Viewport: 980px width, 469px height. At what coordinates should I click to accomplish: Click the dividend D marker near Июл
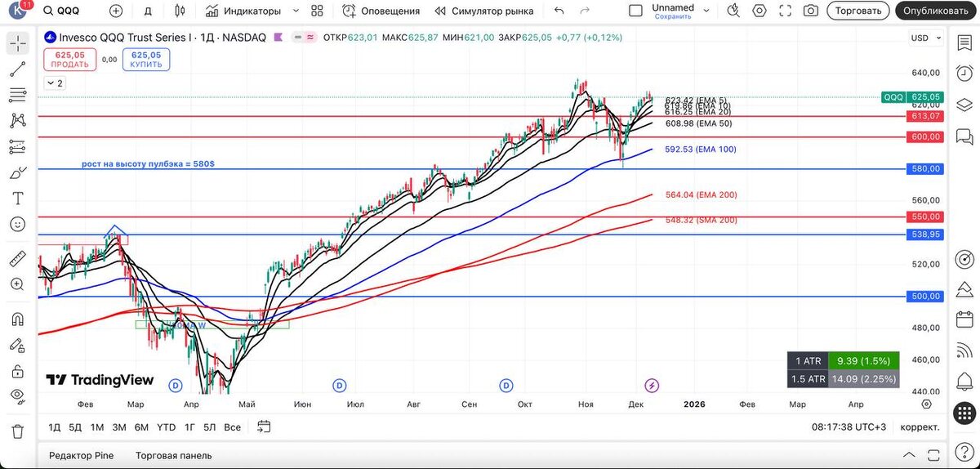click(x=340, y=385)
